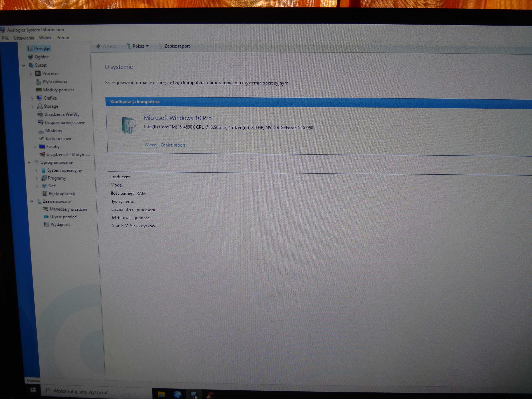Click the Zasoby resources icon
Viewport: 532px width, 399px height.
42,146
